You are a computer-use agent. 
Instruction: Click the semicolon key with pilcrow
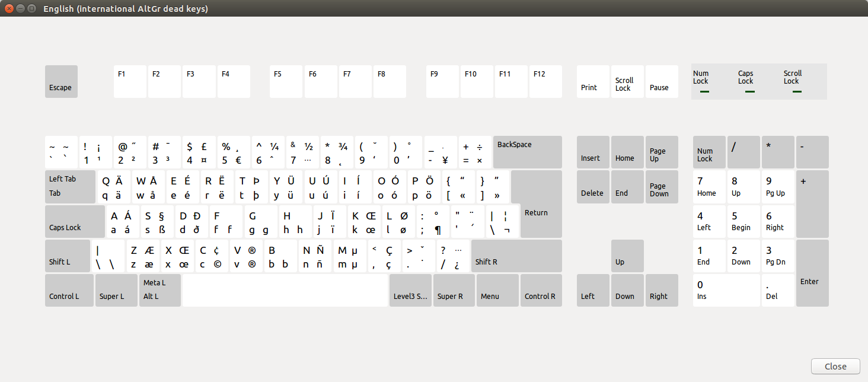click(x=433, y=221)
